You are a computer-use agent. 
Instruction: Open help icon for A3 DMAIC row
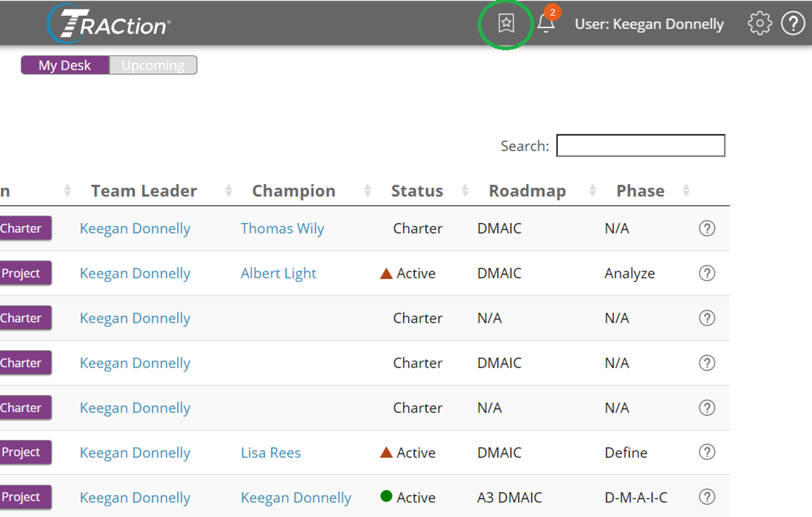(x=707, y=497)
